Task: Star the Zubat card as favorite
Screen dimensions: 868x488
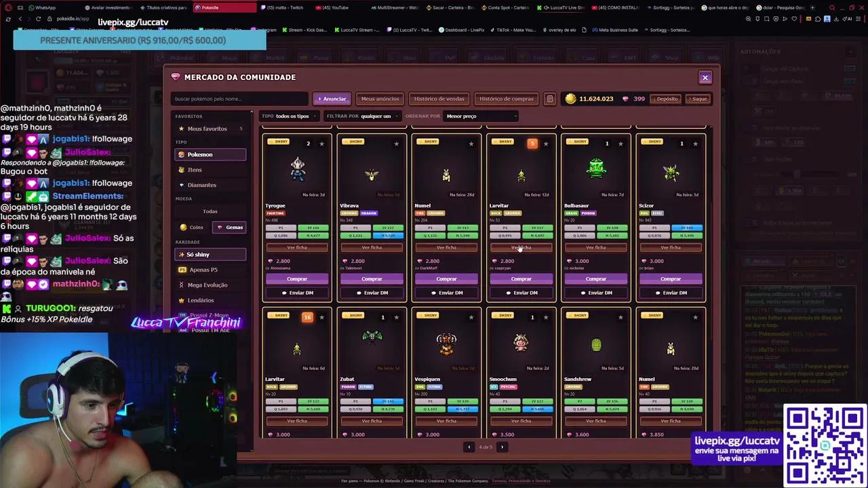Action: (x=396, y=317)
